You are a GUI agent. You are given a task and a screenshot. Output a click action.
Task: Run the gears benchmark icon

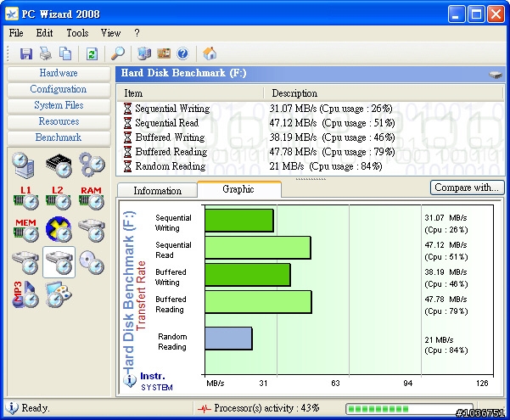(92, 165)
